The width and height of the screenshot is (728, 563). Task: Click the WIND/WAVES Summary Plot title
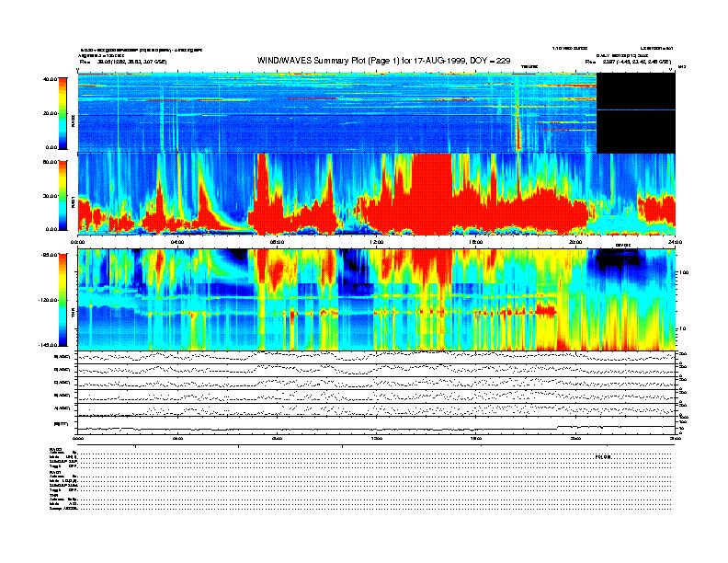[x=383, y=61]
